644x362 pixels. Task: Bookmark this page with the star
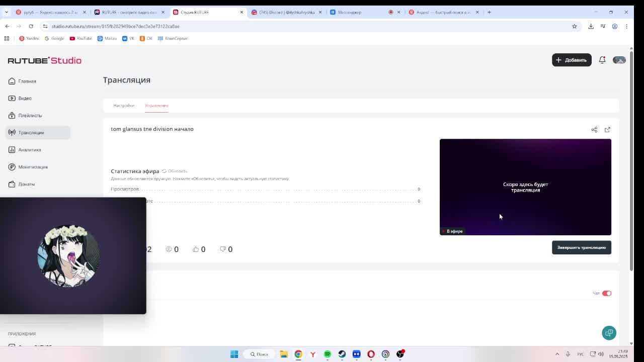click(574, 26)
